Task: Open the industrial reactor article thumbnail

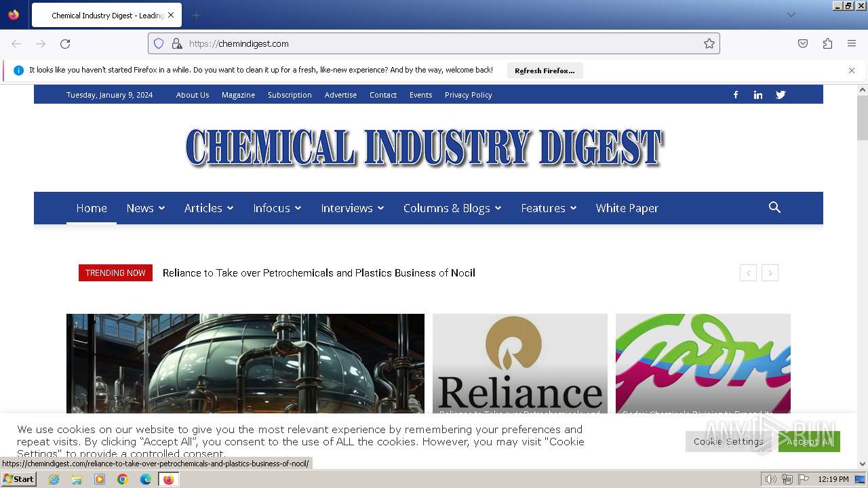Action: pyautogui.click(x=245, y=364)
